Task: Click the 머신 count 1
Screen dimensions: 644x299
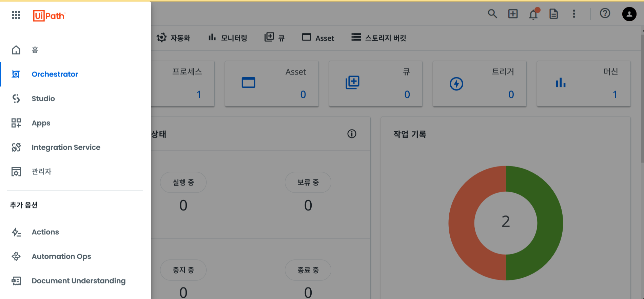Action: click(x=615, y=94)
